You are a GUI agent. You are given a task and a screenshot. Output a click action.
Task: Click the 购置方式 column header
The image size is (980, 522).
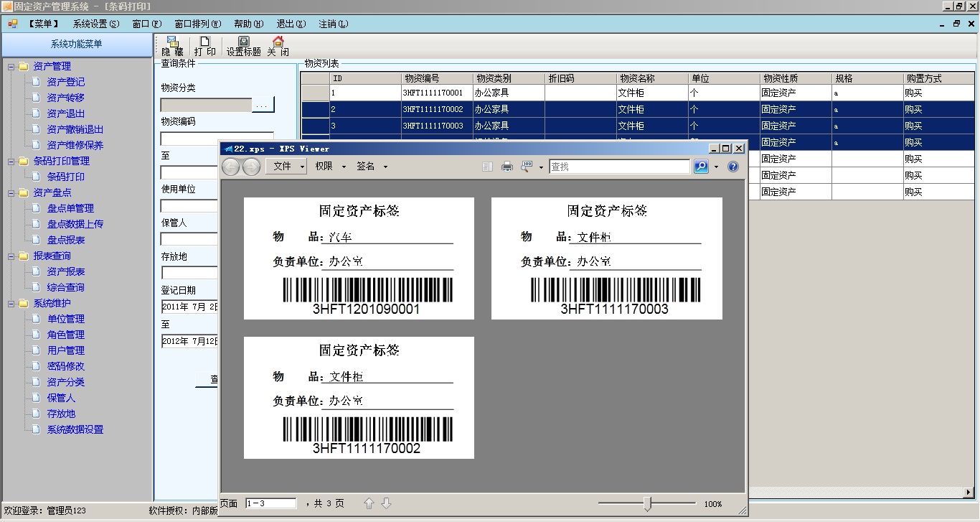coord(939,78)
